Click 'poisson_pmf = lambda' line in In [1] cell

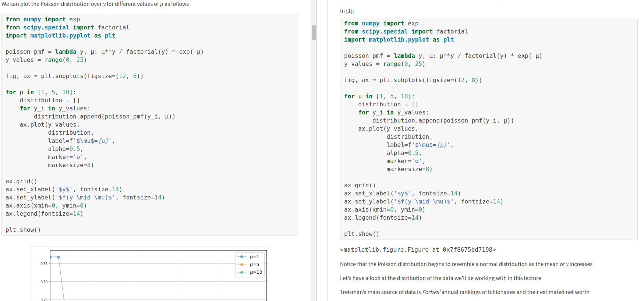tap(443, 56)
